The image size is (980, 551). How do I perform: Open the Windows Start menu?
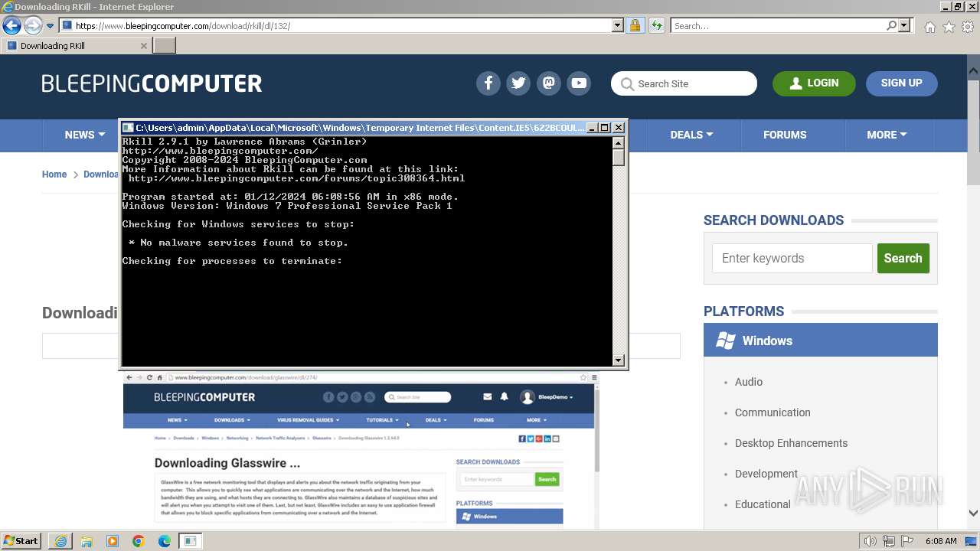click(21, 541)
